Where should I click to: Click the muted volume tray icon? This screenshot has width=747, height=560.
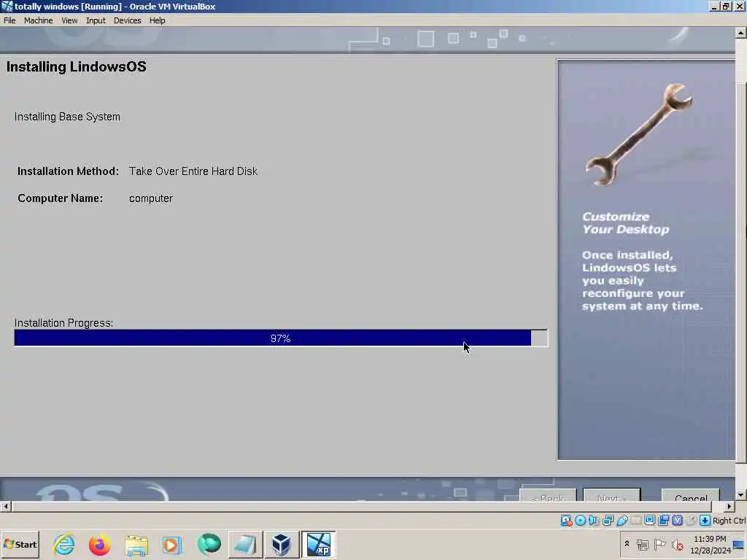[x=677, y=544]
